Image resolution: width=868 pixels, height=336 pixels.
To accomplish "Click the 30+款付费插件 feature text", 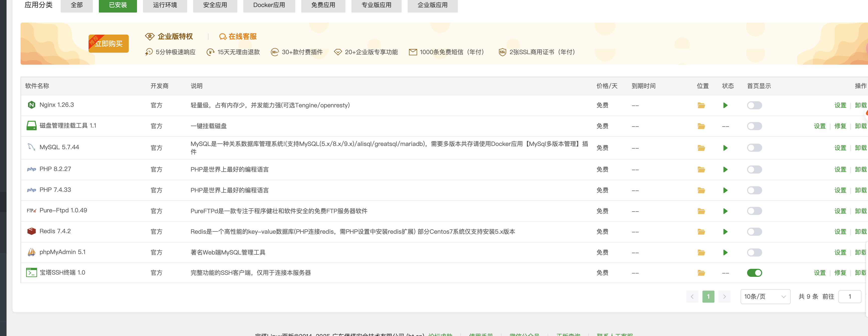I will coord(302,52).
